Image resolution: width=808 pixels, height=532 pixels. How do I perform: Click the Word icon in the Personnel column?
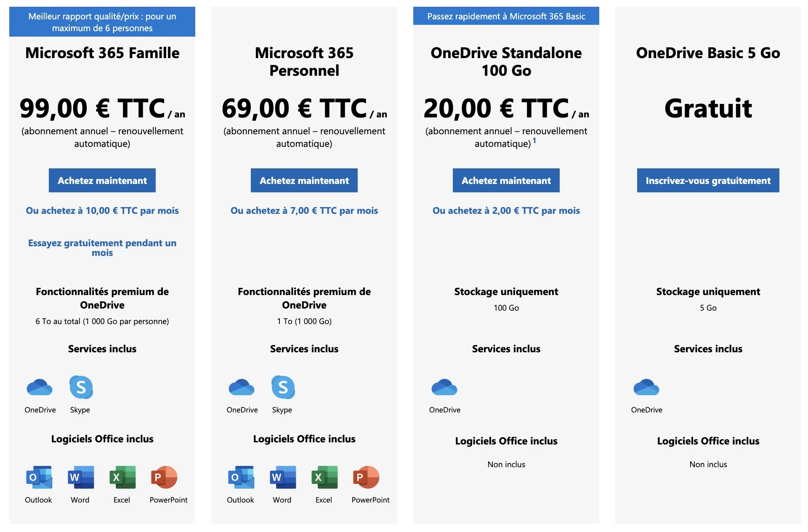(x=283, y=477)
